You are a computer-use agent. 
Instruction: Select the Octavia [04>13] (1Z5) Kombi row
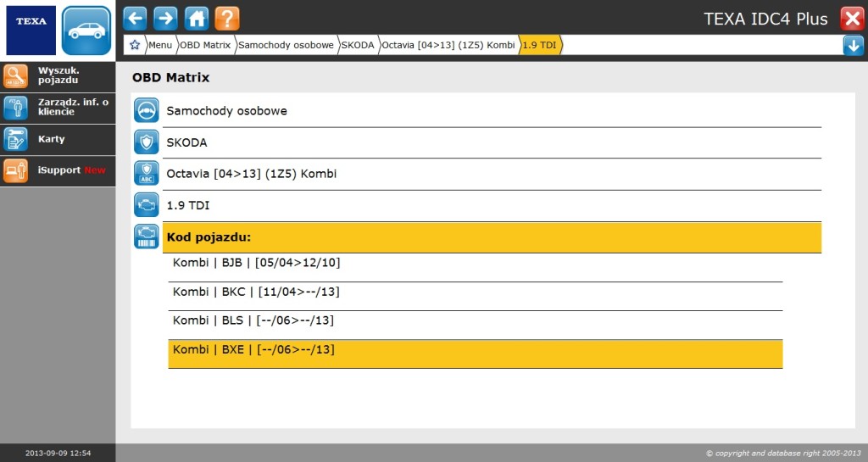(492, 174)
